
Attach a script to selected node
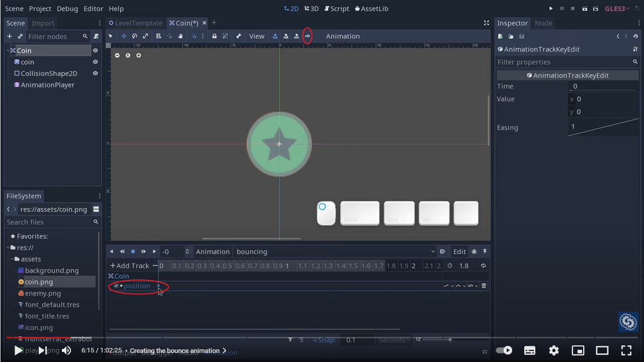[96, 36]
